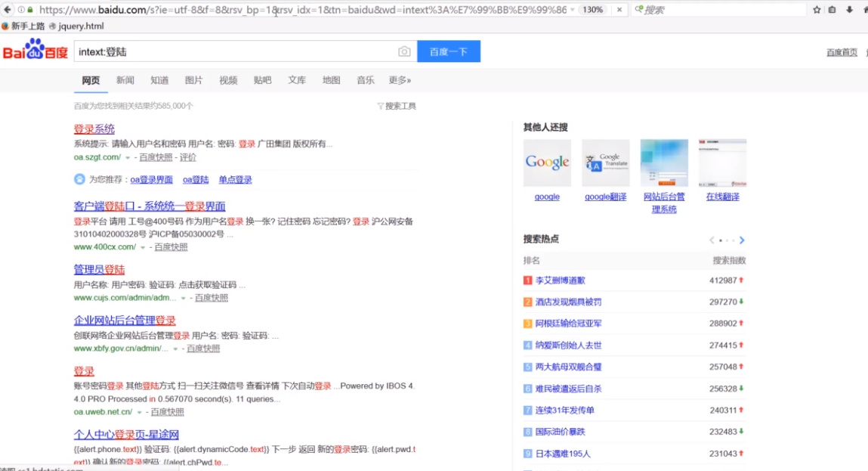This screenshot has width=868, height=471.
Task: Click the 网站后台管理系统 thumbnail image
Action: (664, 163)
